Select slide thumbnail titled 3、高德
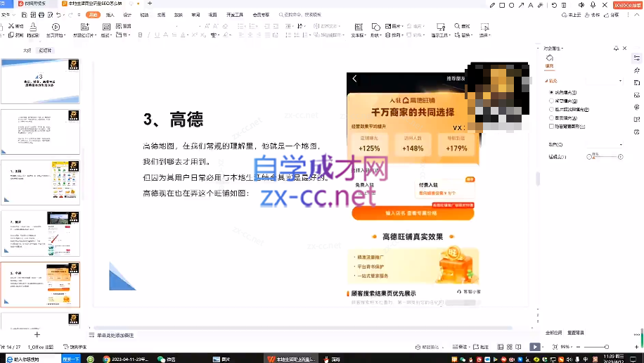 (40, 284)
